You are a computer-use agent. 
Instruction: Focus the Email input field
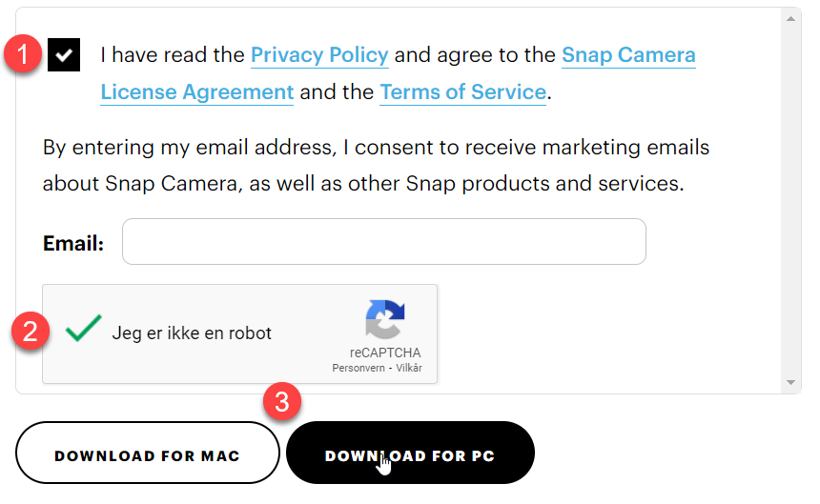pos(383,242)
